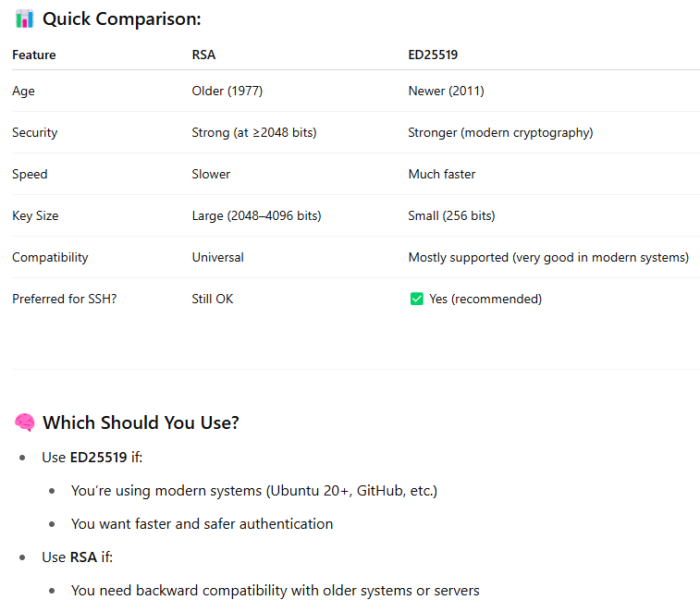This screenshot has width=700, height=612.
Task: Click the Much faster speed cell
Action: click(x=442, y=174)
